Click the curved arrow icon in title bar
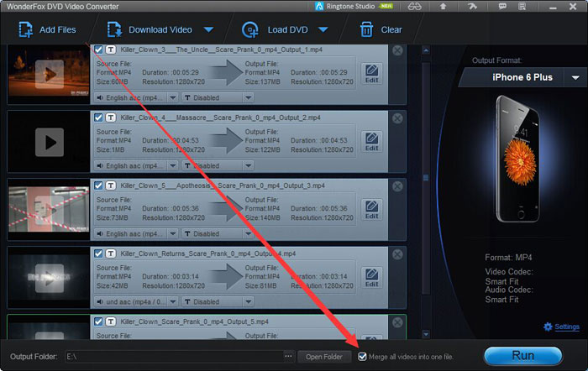Screen dimensions: 588x371 472,7
